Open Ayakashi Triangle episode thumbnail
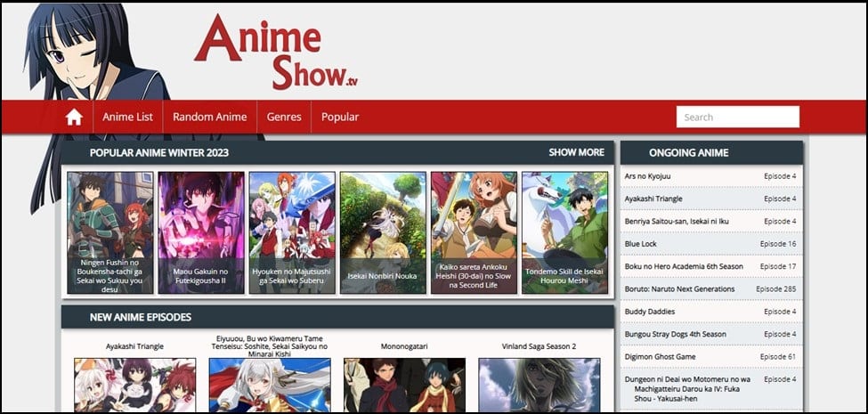Viewport: 868px width, 414px height. point(134,384)
